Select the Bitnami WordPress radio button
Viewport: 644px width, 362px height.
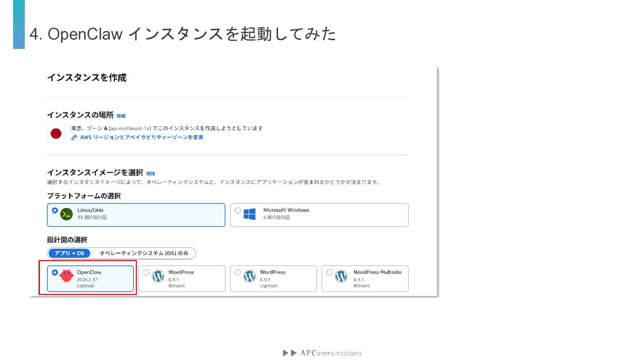tap(146, 273)
